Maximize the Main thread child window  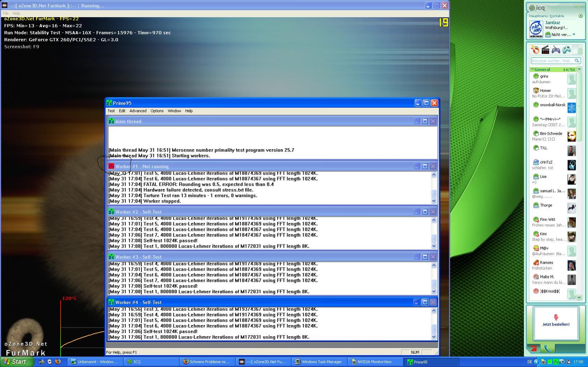click(x=425, y=121)
